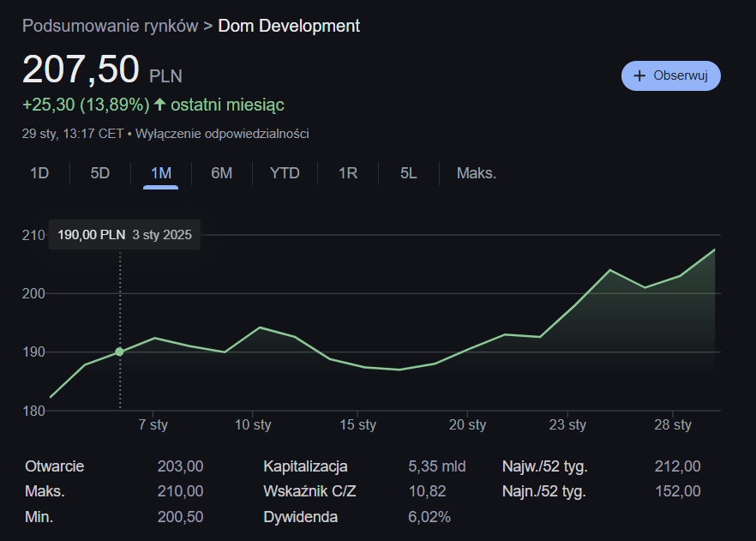756x541 pixels.
Task: Click the 207,50 current price value
Action: tap(81, 69)
